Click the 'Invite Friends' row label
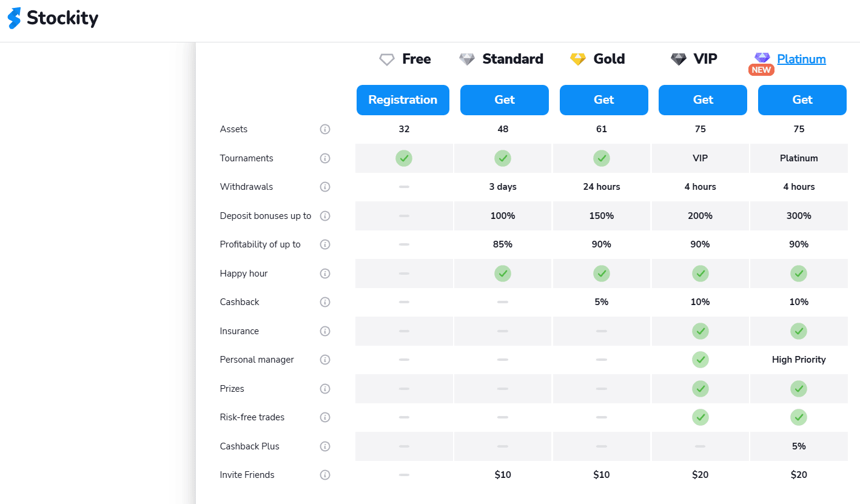 [247, 475]
